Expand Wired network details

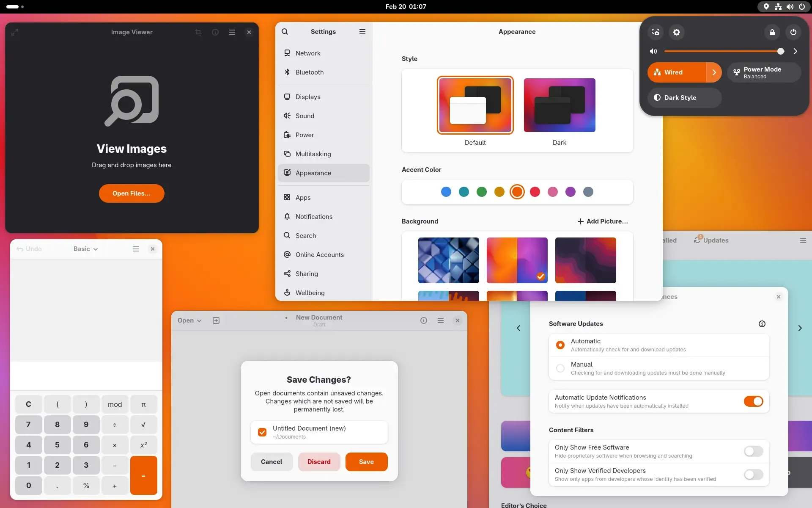[x=714, y=72]
